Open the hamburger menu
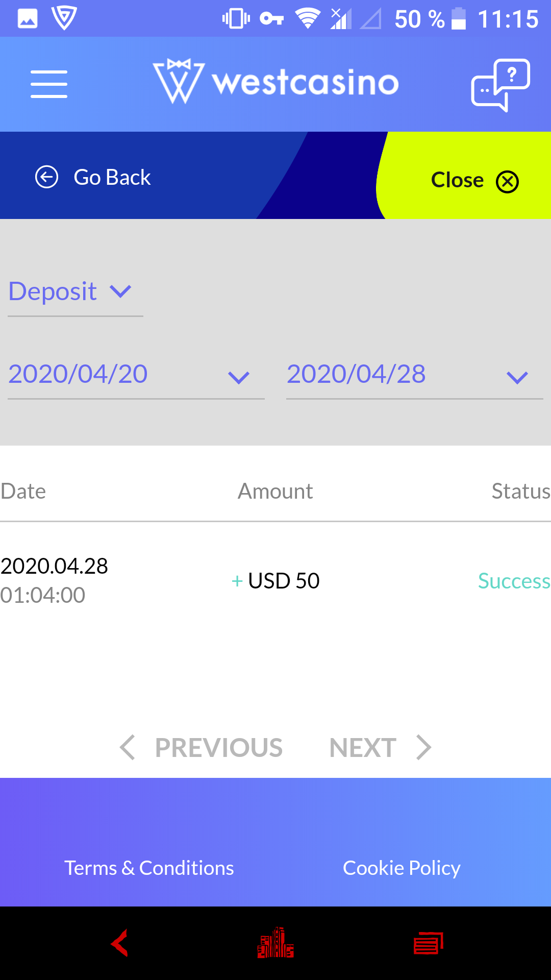The width and height of the screenshot is (551, 980). tap(49, 84)
